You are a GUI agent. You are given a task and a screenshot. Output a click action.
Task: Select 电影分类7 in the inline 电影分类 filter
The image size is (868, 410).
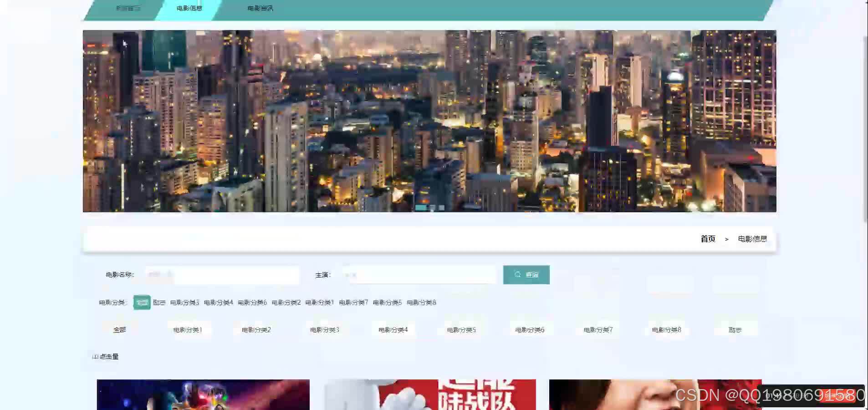[353, 302]
